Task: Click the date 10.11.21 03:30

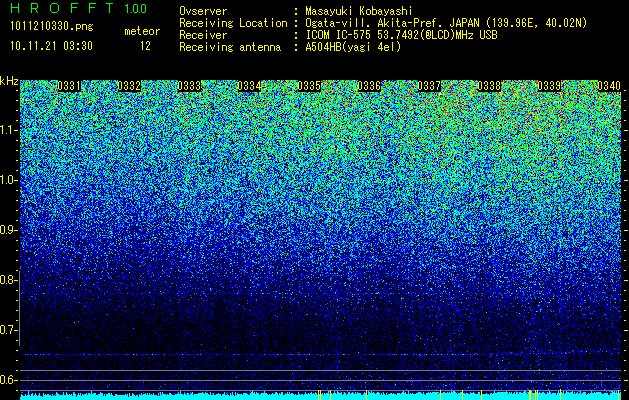Action: (51, 46)
